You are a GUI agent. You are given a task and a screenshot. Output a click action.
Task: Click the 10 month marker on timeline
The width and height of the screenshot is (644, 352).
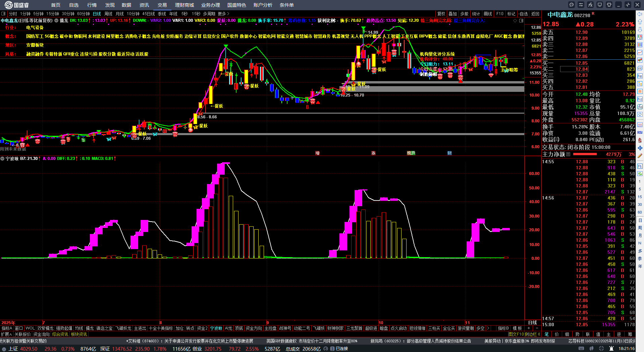[x=381, y=322]
